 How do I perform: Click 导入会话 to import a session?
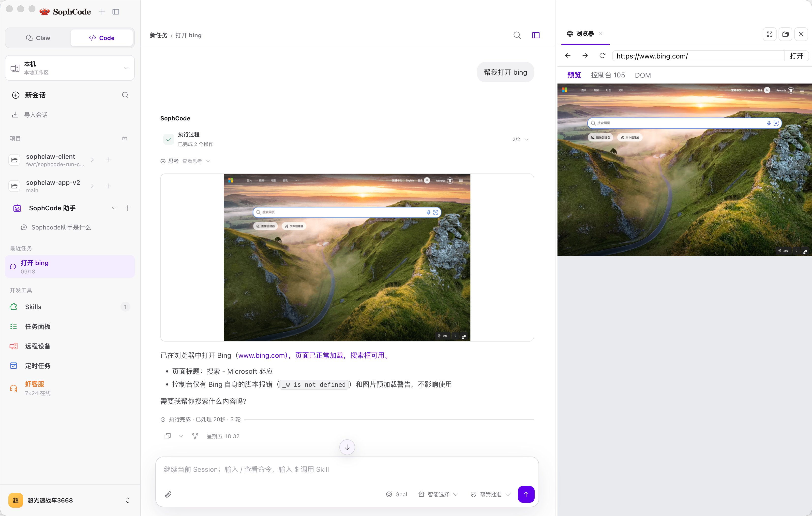click(30, 115)
